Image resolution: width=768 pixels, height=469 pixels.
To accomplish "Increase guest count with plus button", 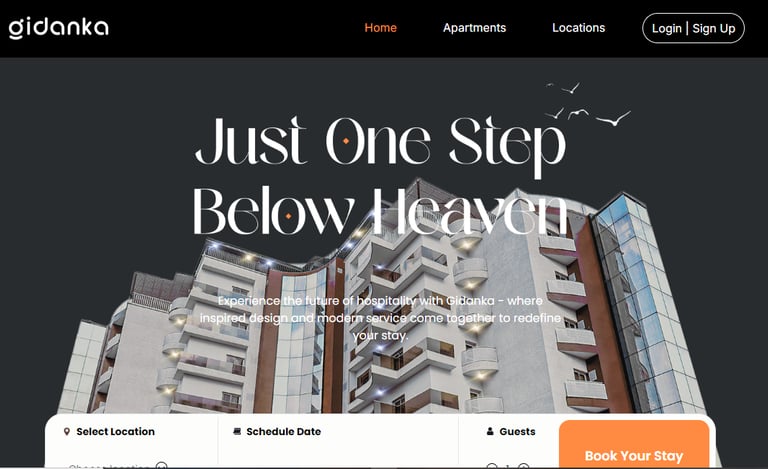I will click(x=524, y=466).
